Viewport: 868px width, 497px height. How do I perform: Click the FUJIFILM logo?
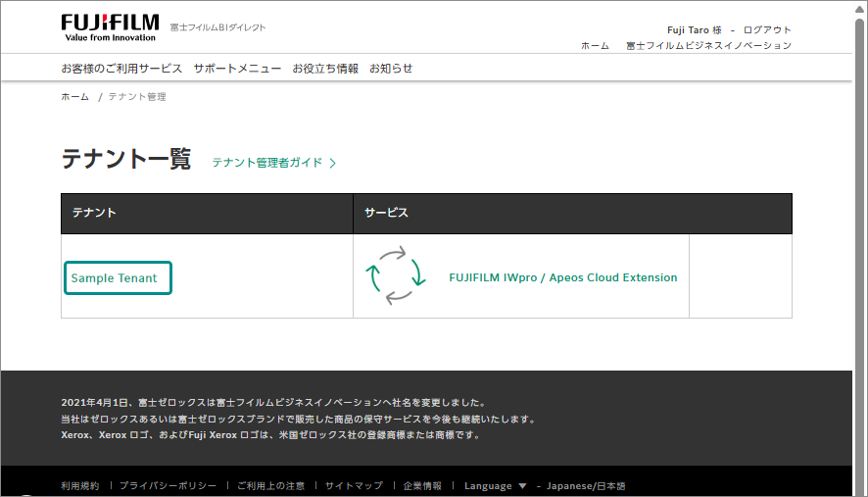click(110, 27)
